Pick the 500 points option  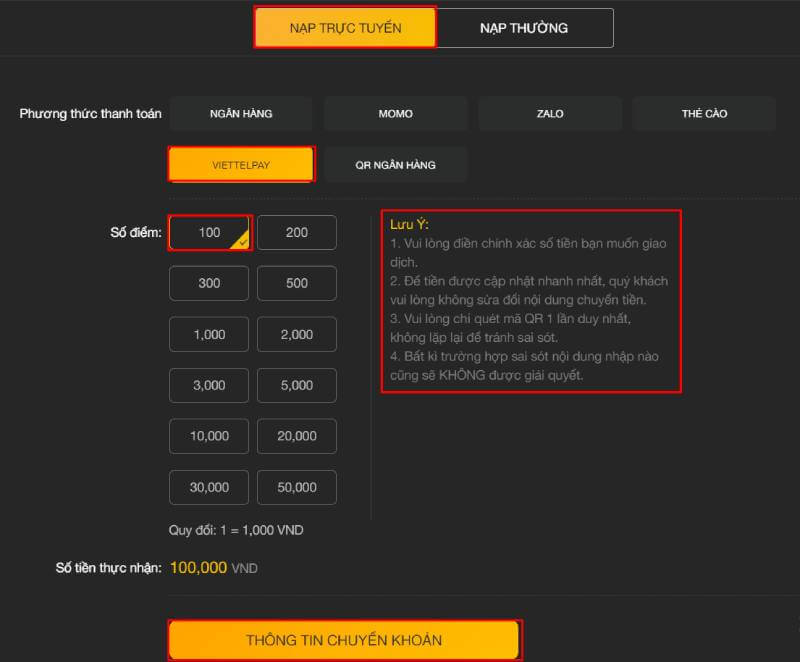click(297, 284)
